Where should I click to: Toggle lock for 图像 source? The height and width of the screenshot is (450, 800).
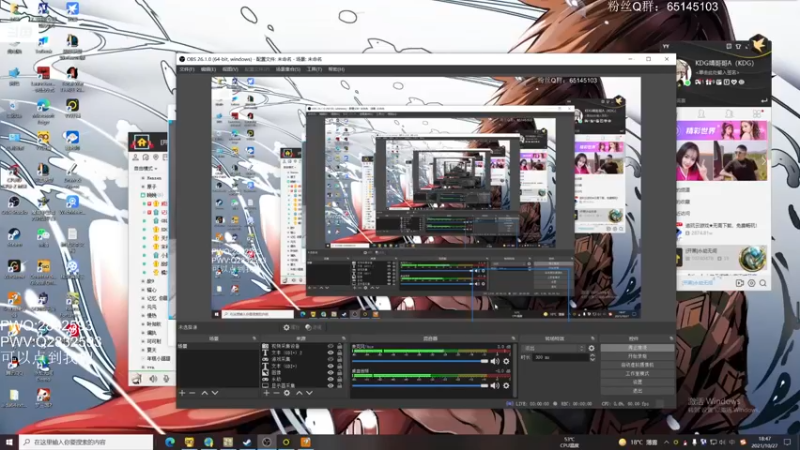[340, 373]
